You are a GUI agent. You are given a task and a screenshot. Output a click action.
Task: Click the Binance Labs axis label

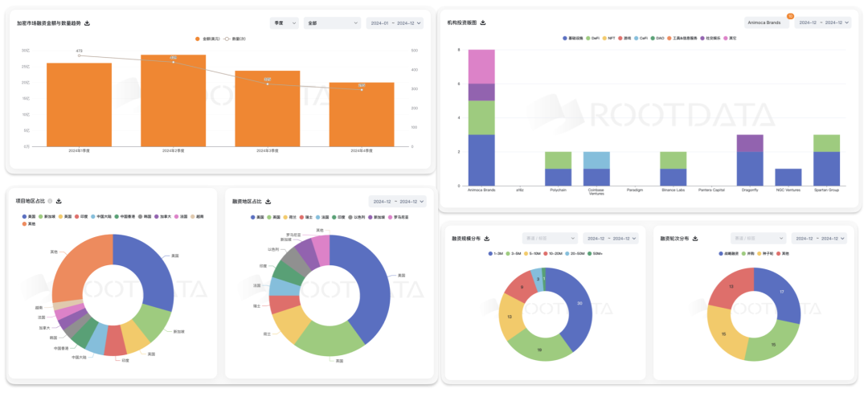point(674,190)
